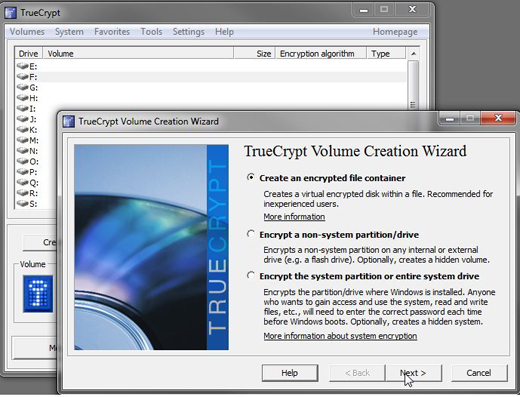Viewport: 520px width, 397px height.
Task: Click the Type column header
Action: tap(386, 53)
